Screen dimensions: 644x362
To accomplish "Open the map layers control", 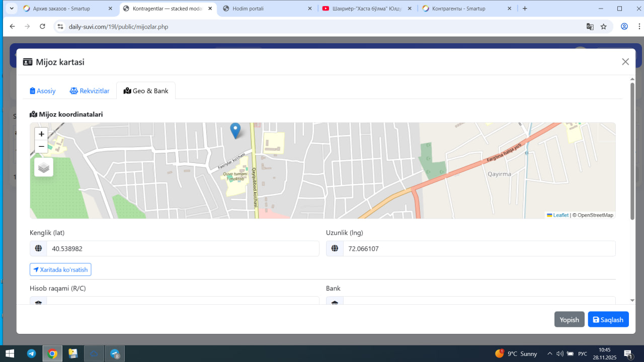I will (44, 167).
